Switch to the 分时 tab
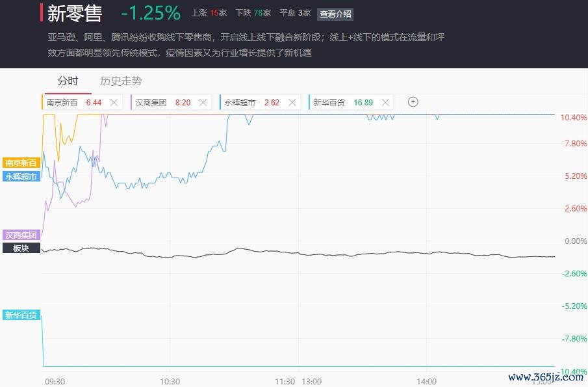This screenshot has width=588, height=387. pos(68,81)
